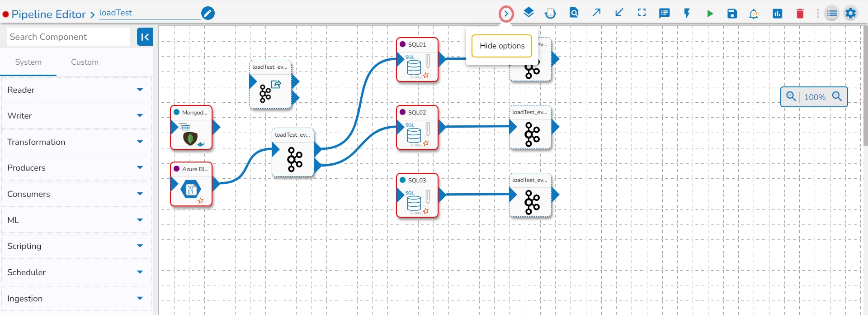This screenshot has height=315, width=868.
Task: Run the pipeline with green play icon
Action: click(x=710, y=14)
